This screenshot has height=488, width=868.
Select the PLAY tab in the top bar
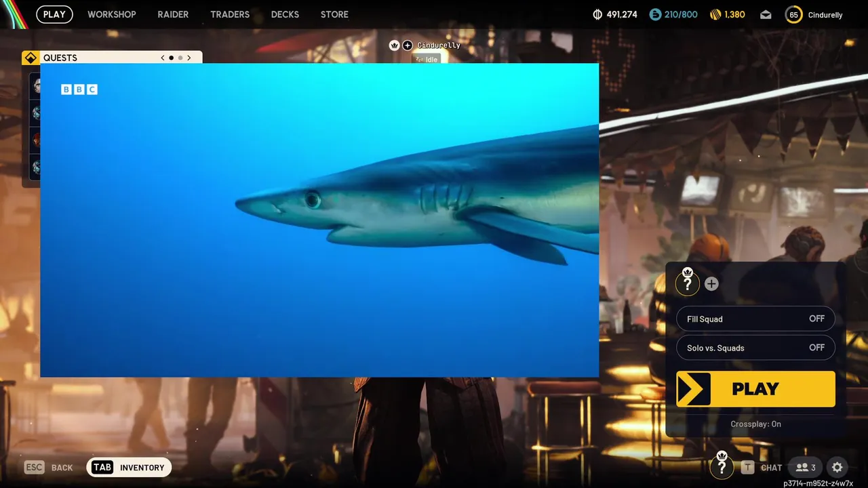point(54,14)
